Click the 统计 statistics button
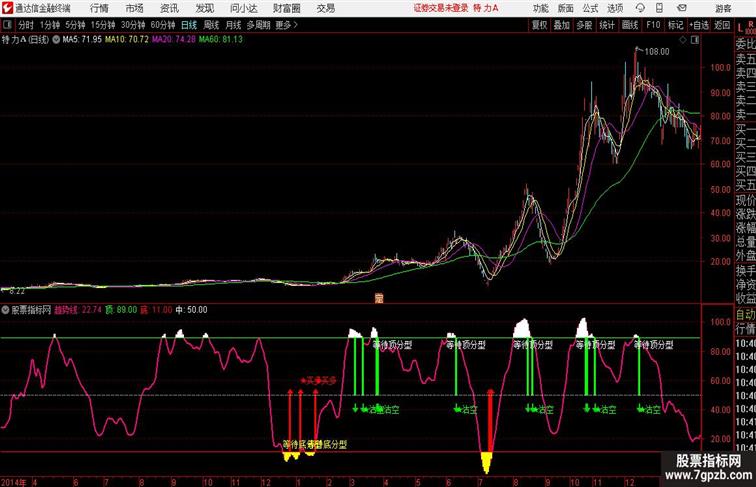 pos(607,25)
